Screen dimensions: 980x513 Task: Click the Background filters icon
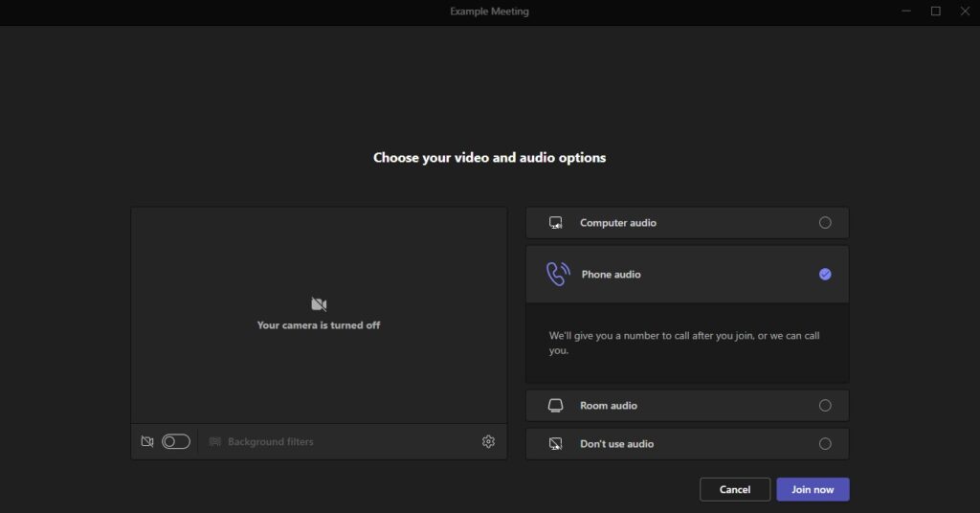click(215, 442)
